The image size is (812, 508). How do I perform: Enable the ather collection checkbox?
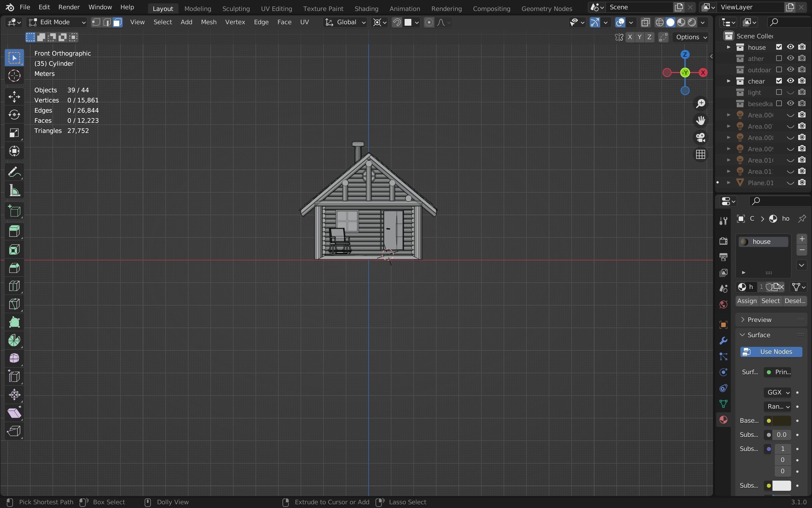click(x=779, y=58)
